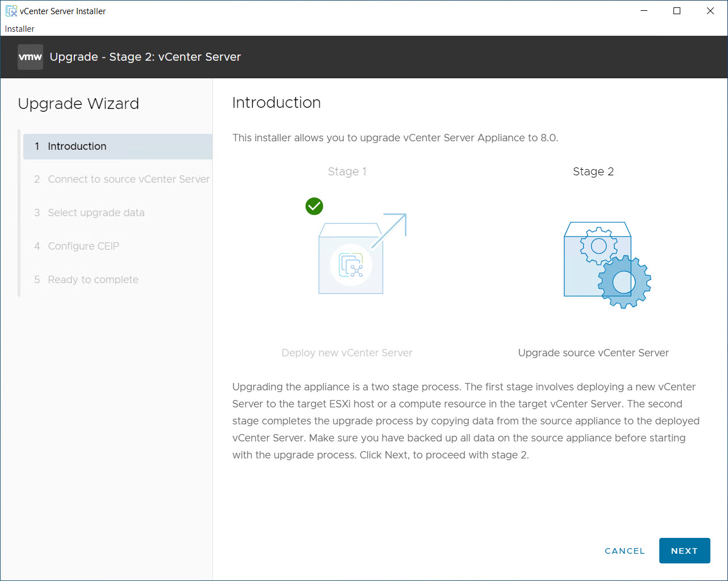Maximize the installer window
Viewport: 728px width, 581px height.
point(677,11)
